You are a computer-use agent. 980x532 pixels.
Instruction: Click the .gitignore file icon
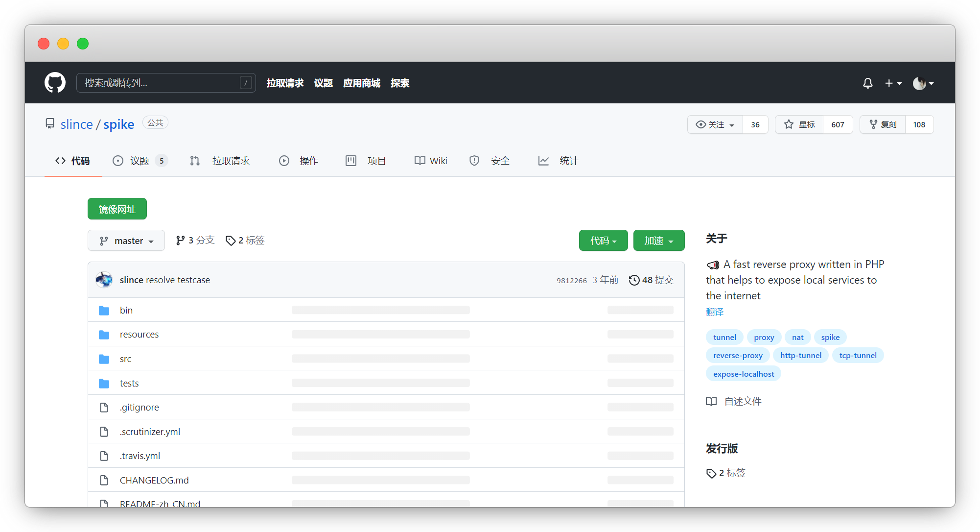tap(104, 408)
